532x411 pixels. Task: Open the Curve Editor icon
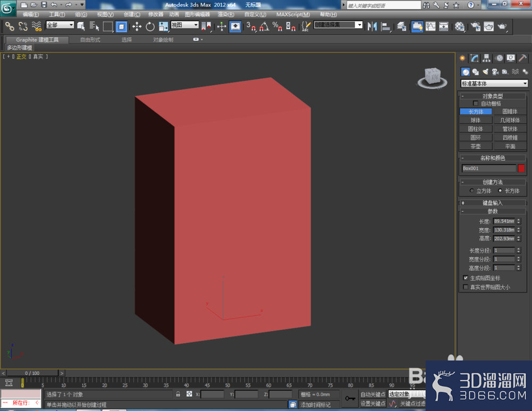[430, 27]
